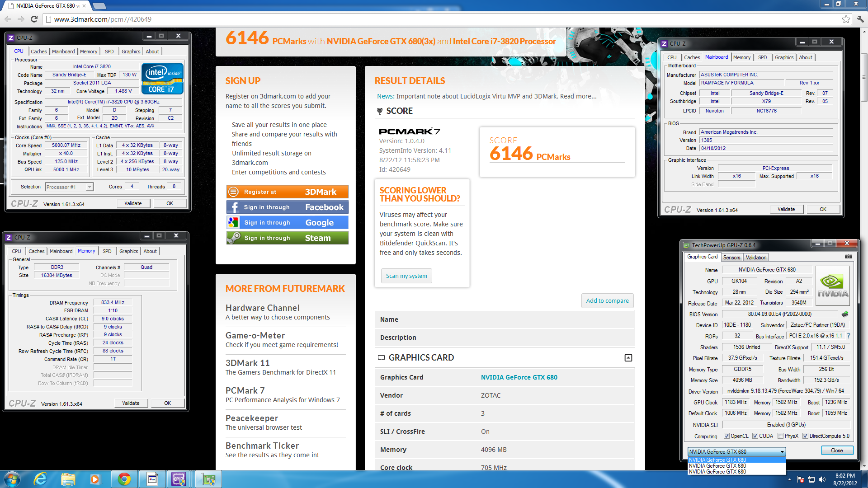Screen dimensions: 868x488
Task: Show hidden tray icons arrow
Action: [789, 479]
